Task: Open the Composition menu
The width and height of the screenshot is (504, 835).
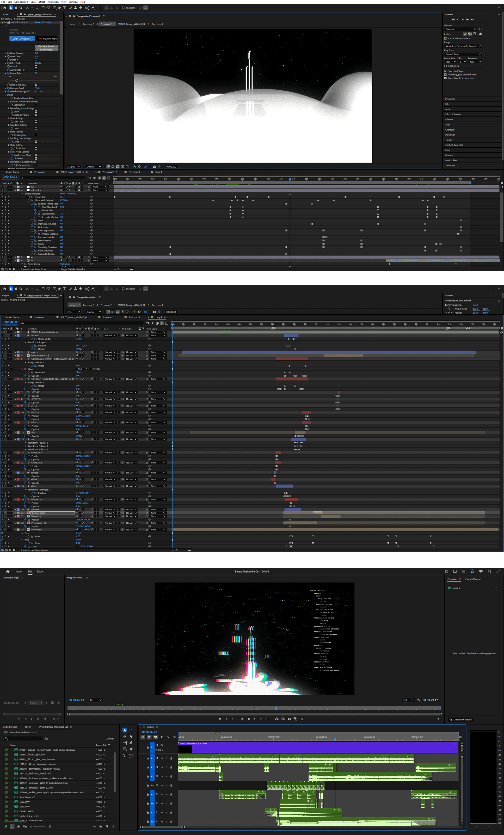Action: (x=21, y=2)
